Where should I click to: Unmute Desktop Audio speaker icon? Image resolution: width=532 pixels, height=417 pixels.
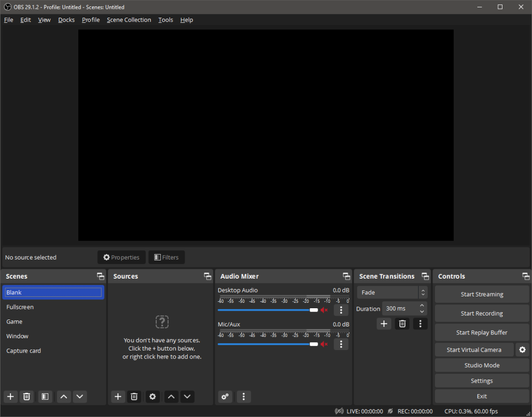324,310
